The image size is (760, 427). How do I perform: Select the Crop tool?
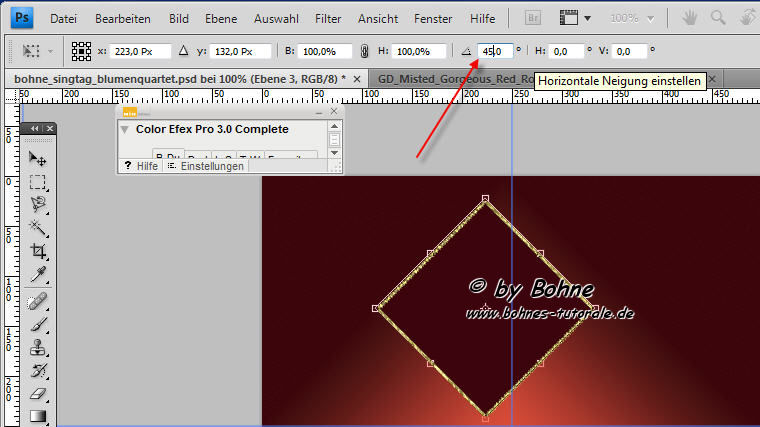coord(38,251)
